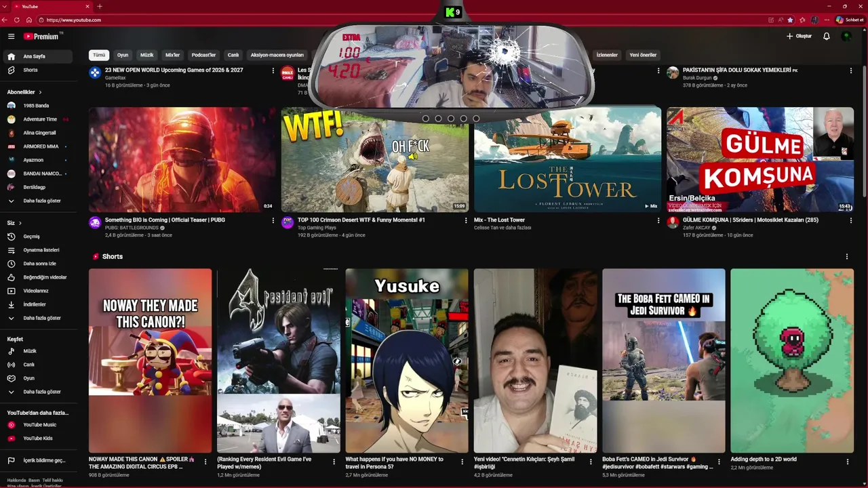Go to Ana Sayfa in sidebar
This screenshot has height=488, width=868.
click(x=38, y=56)
